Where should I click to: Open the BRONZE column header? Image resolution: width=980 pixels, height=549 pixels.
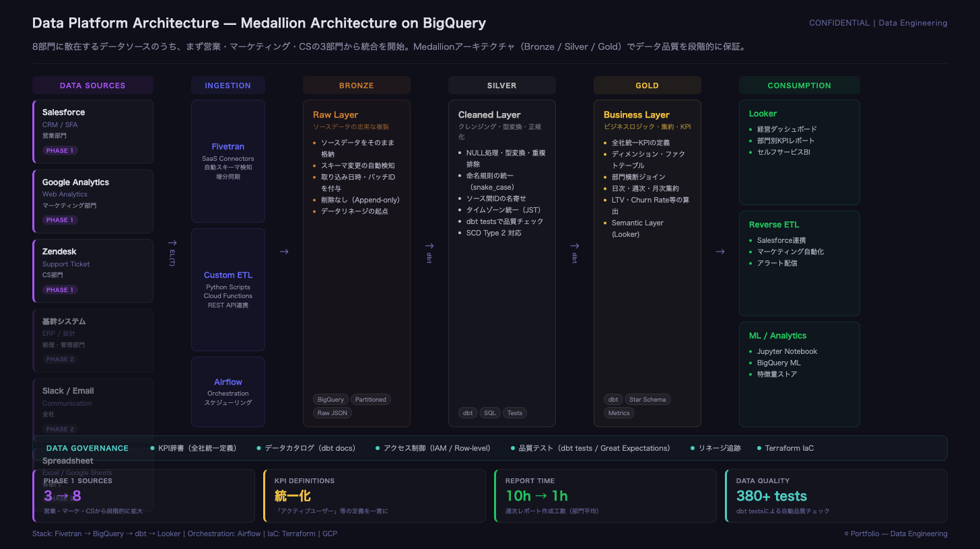(356, 85)
